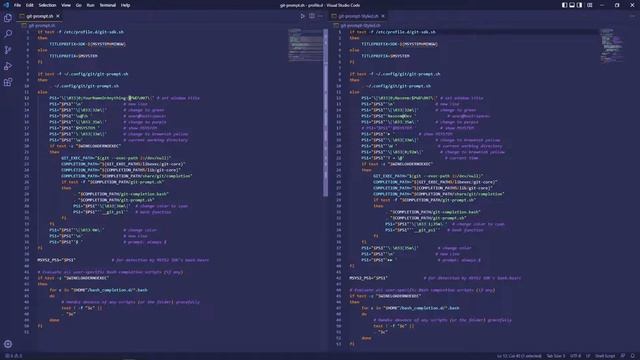Click MSYS2_PS1 line 39 in left editor
640x360 pixels.
[x=123, y=260]
